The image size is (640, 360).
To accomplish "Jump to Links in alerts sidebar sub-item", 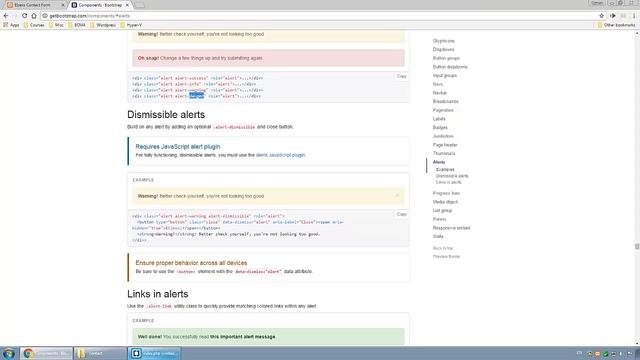I will click(449, 182).
